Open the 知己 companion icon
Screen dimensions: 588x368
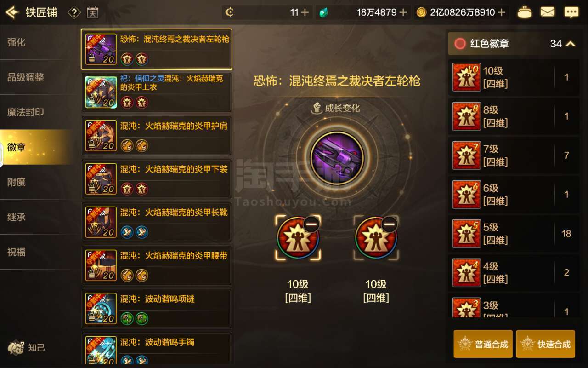tap(27, 347)
